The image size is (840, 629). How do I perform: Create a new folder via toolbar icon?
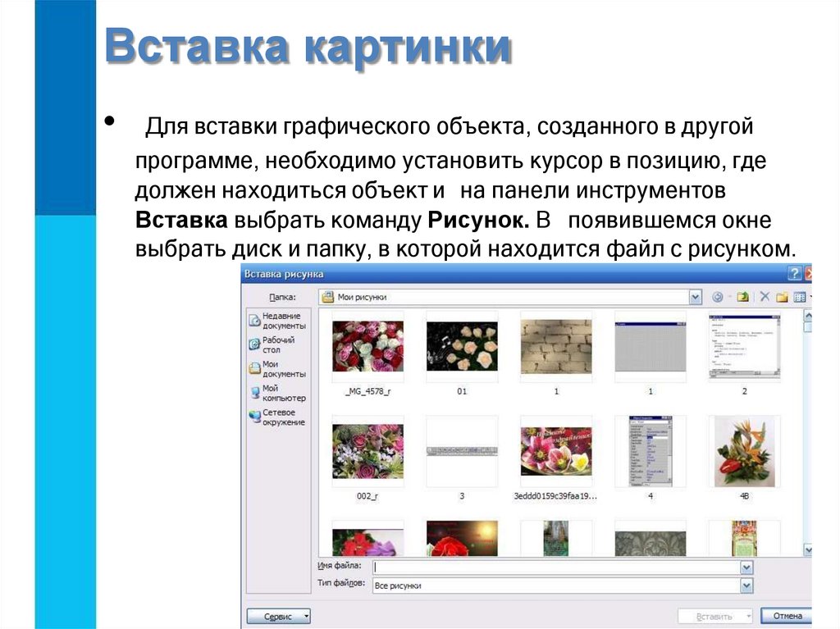click(x=782, y=297)
